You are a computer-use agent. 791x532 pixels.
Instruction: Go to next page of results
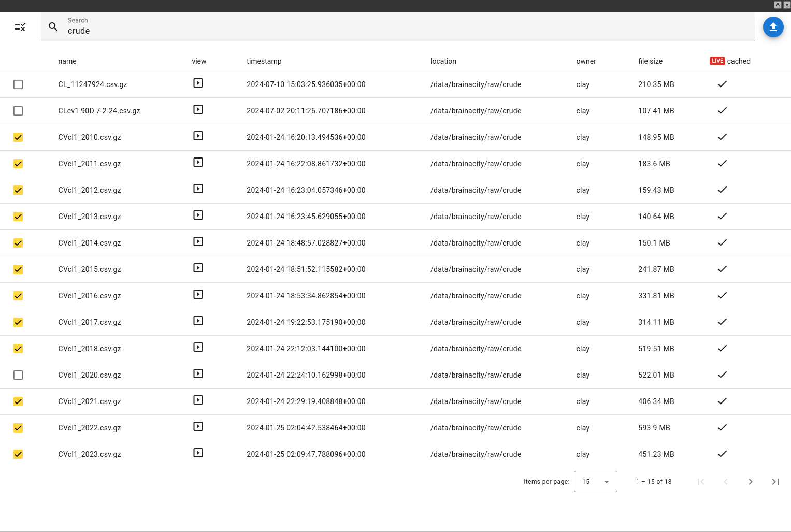[750, 482]
